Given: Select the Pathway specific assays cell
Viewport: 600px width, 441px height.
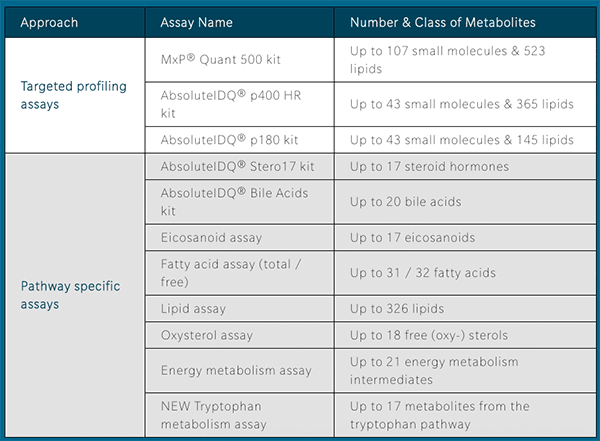Looking at the screenshot, I should [x=70, y=295].
